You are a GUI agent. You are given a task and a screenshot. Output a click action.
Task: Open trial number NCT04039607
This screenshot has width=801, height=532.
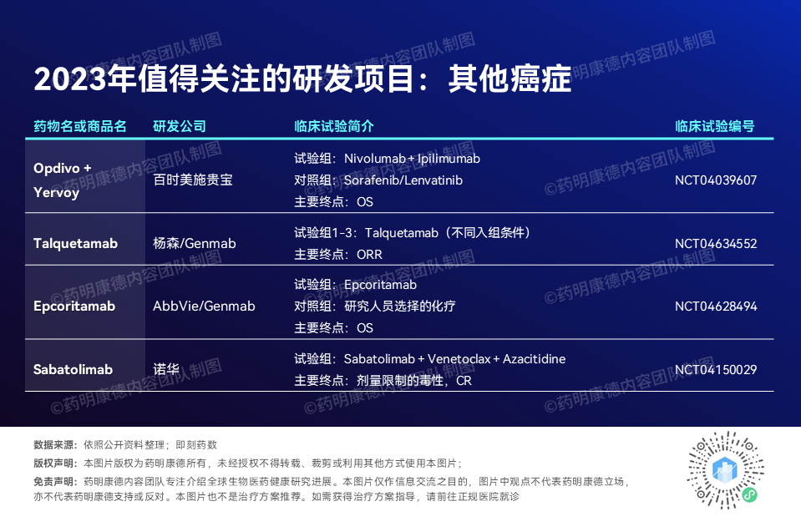715,180
